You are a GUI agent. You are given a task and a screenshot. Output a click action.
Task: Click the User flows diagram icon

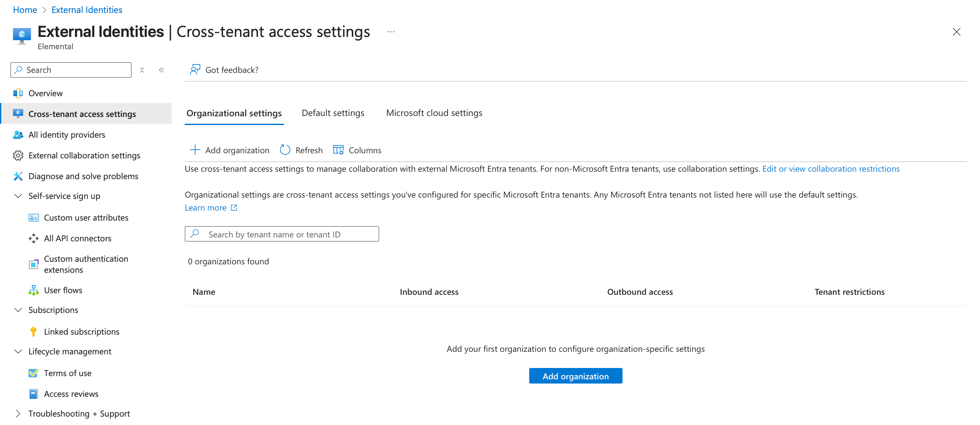pyautogui.click(x=33, y=290)
